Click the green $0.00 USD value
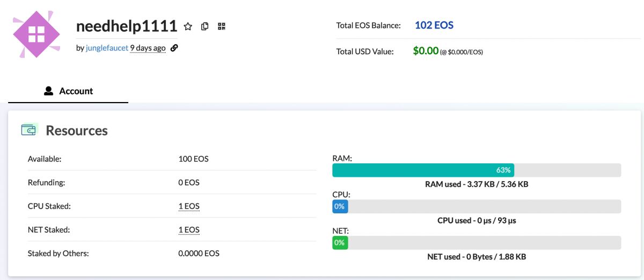 (x=426, y=51)
